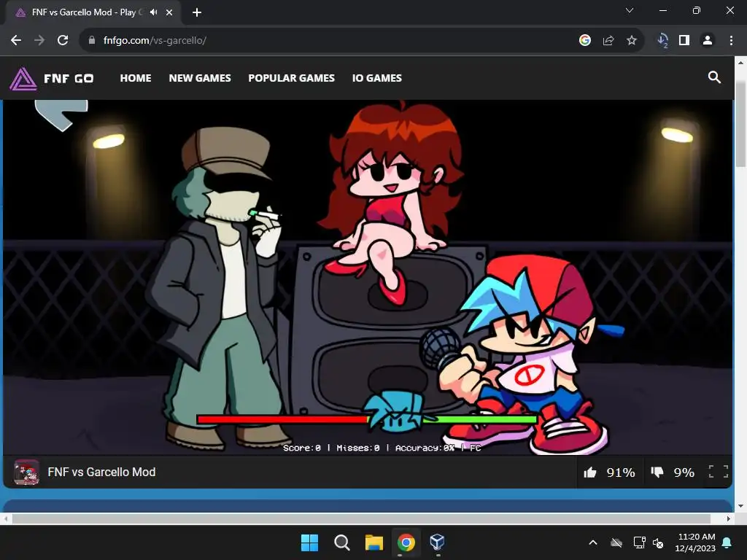Click the scroll right arrow
Screen dimensions: 747x560
729,518
